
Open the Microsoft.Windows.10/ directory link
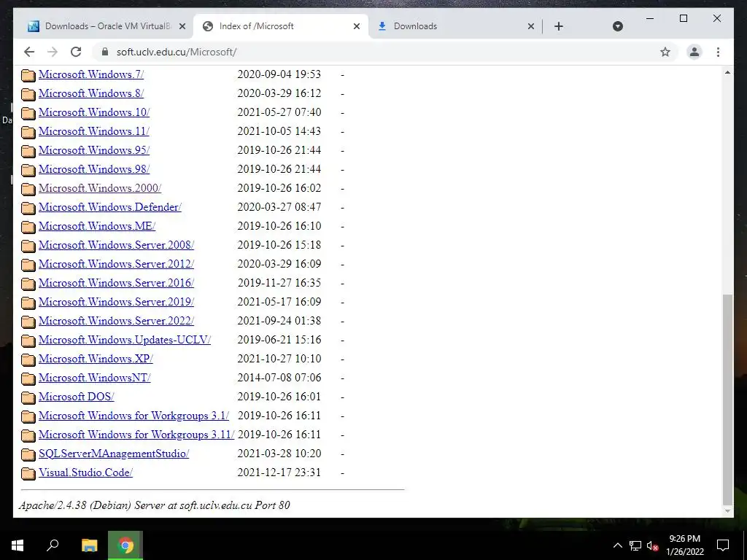[94, 112]
